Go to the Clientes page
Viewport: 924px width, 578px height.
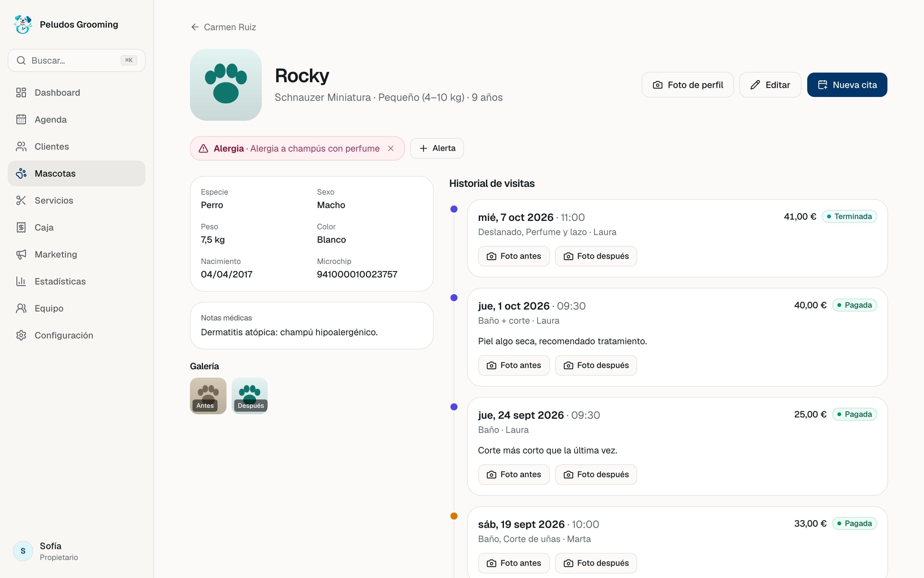point(76,146)
